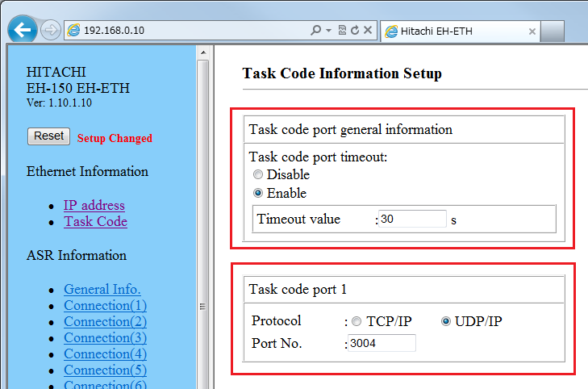Viewport: 588px width, 389px height.
Task: Click the Internet Explorer page icon in address bar
Action: (74, 31)
